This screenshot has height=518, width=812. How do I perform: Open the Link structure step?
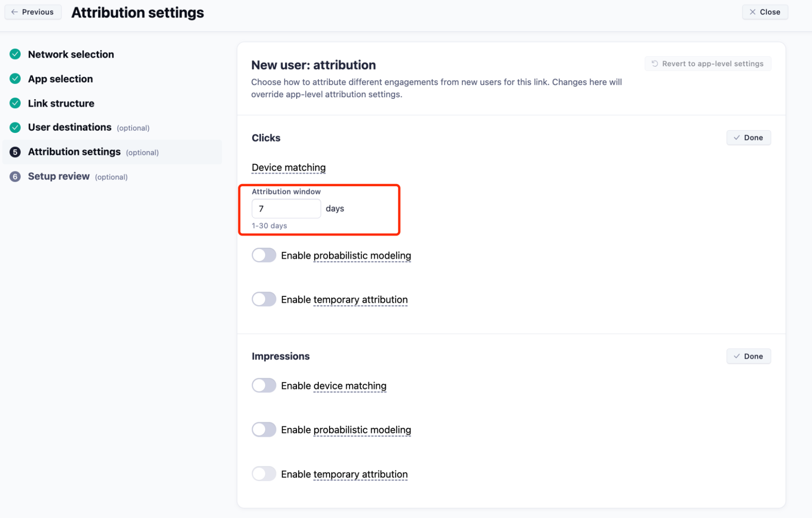(x=61, y=103)
